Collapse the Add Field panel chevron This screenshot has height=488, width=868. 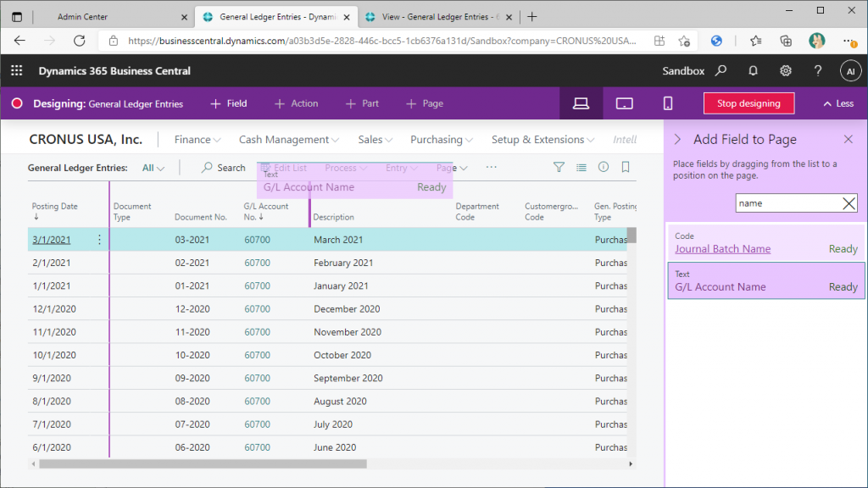(x=677, y=140)
